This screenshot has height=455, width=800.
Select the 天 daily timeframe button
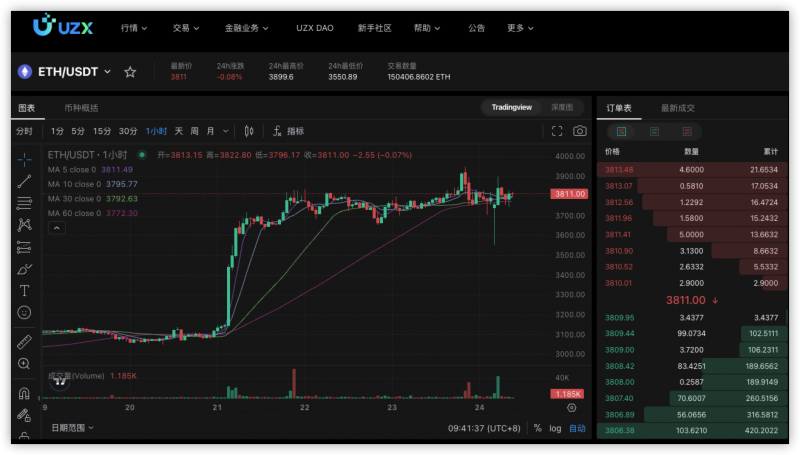[x=179, y=131]
